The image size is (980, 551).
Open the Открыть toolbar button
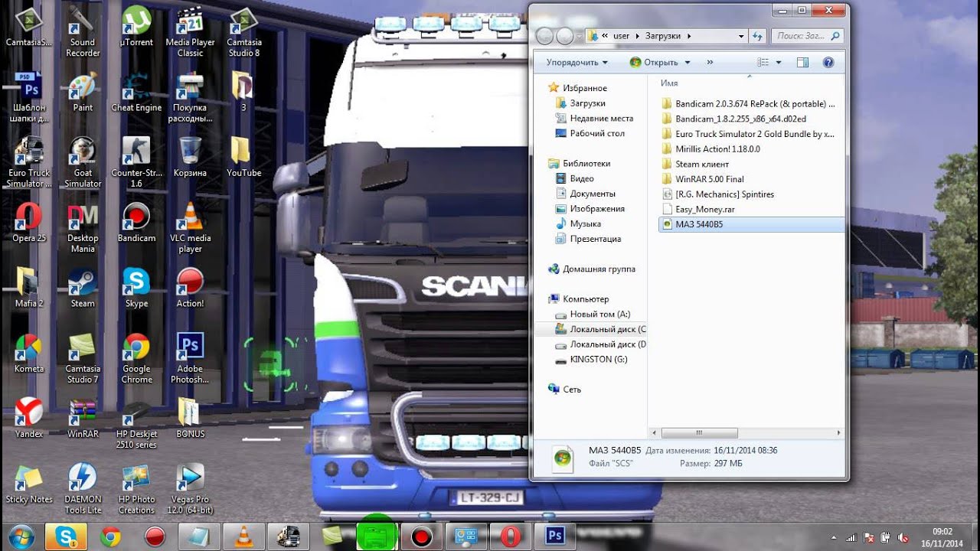(x=653, y=62)
